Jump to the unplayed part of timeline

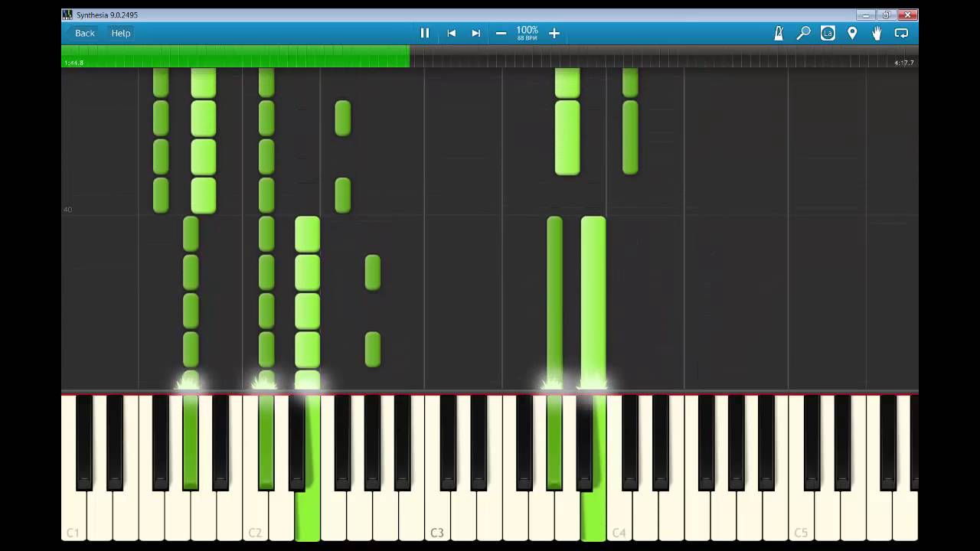point(664,56)
